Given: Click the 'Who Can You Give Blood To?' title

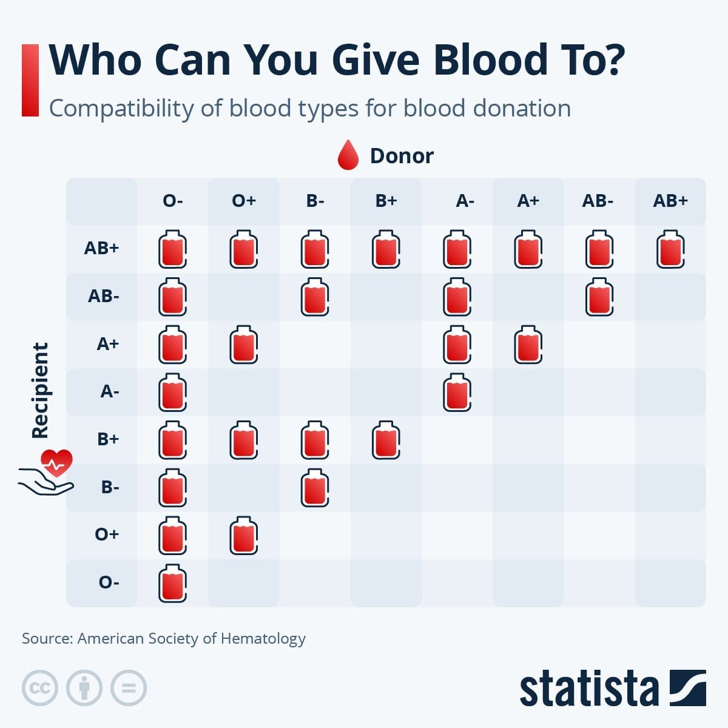Looking at the screenshot, I should click(336, 59).
